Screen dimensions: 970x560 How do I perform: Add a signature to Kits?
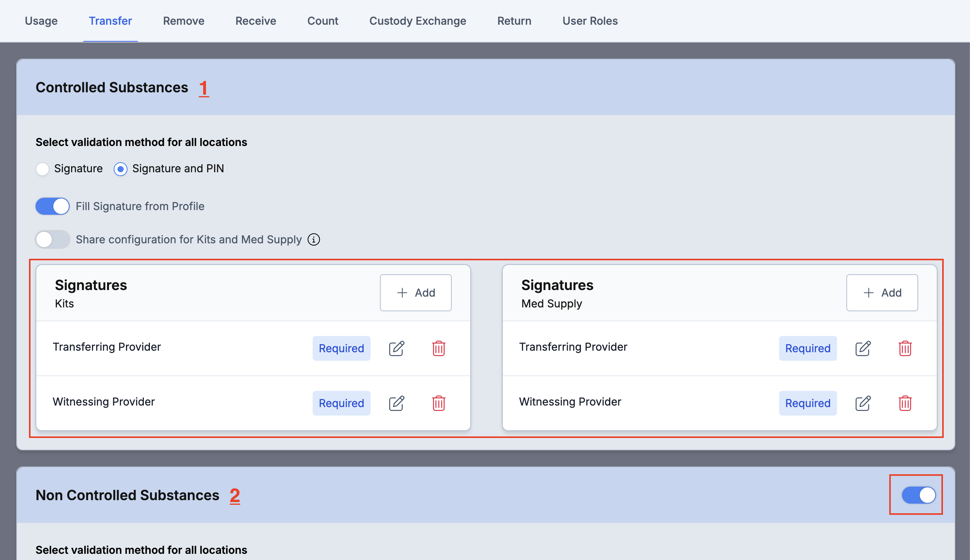[x=416, y=293]
